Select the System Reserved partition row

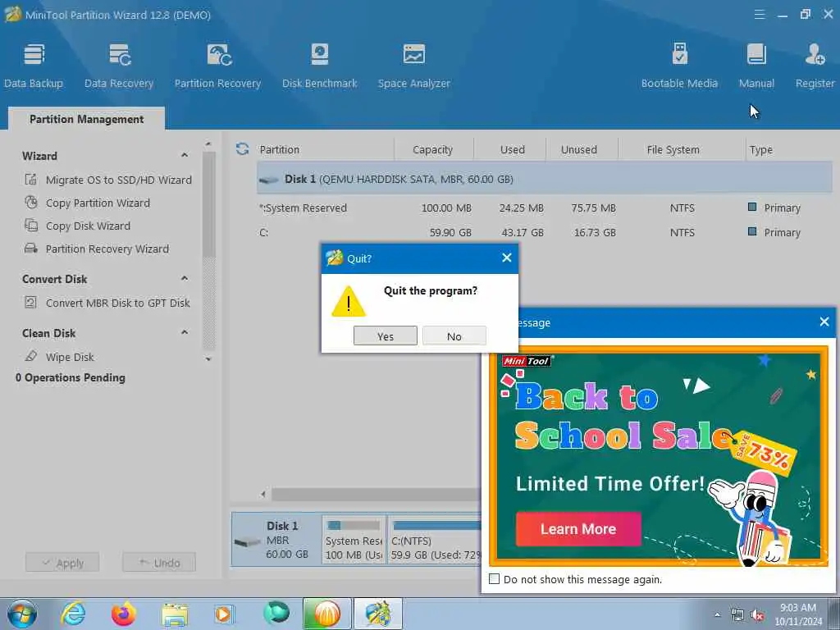[x=545, y=208]
